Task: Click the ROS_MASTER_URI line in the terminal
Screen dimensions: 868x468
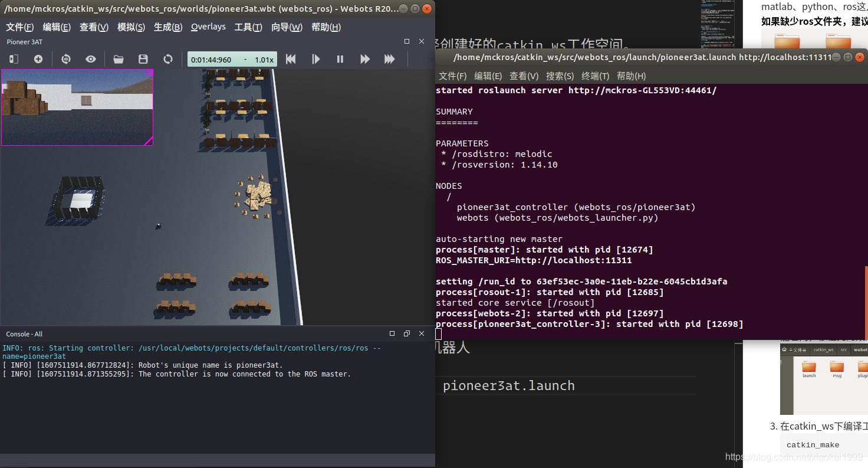Action: point(534,260)
